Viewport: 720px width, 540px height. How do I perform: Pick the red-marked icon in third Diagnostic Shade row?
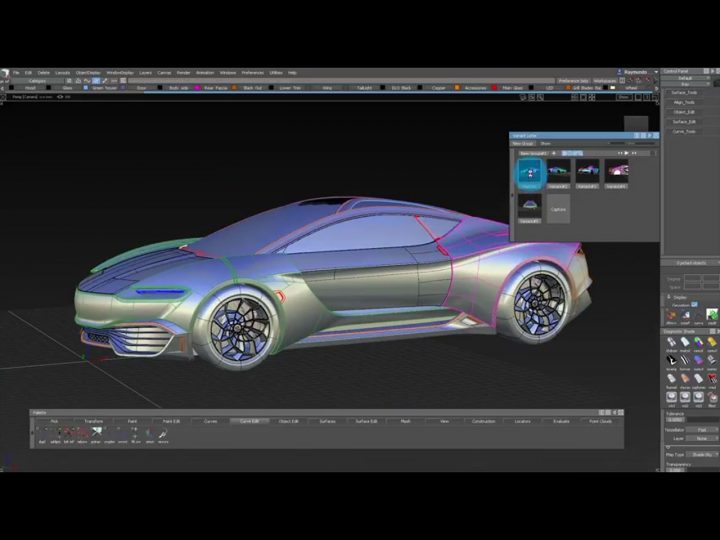pos(712,378)
